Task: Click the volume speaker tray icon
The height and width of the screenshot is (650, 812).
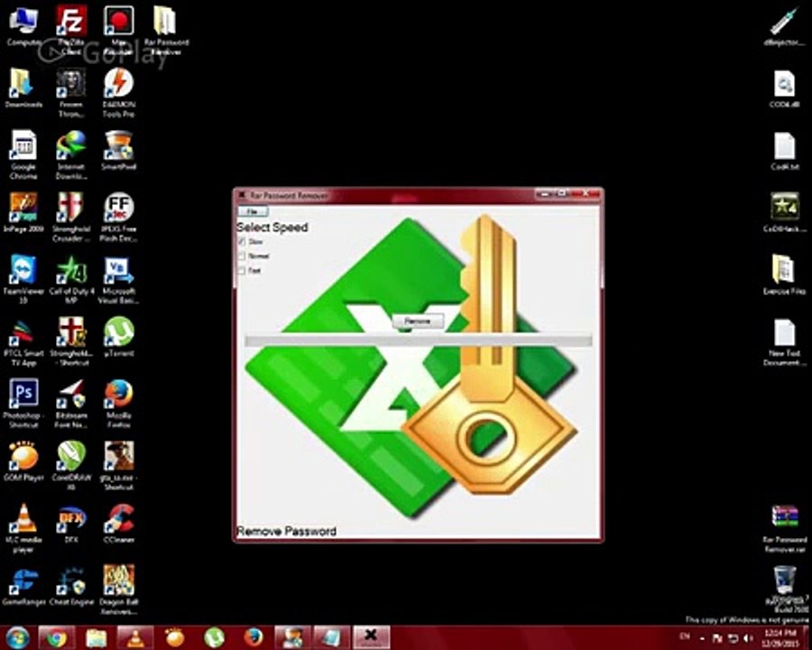Action: 747,637
